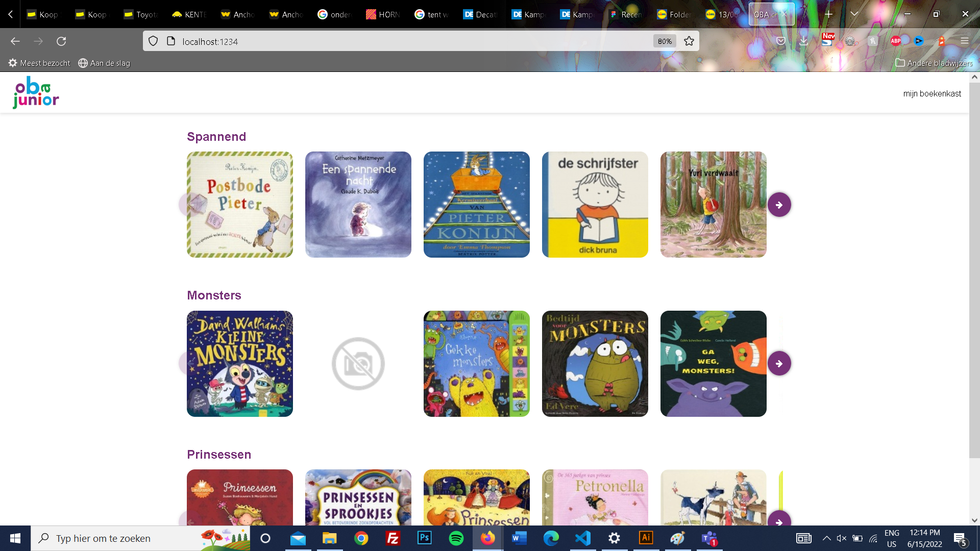The image size is (980, 551).
Task: Open a new browser tab
Action: [x=828, y=14]
